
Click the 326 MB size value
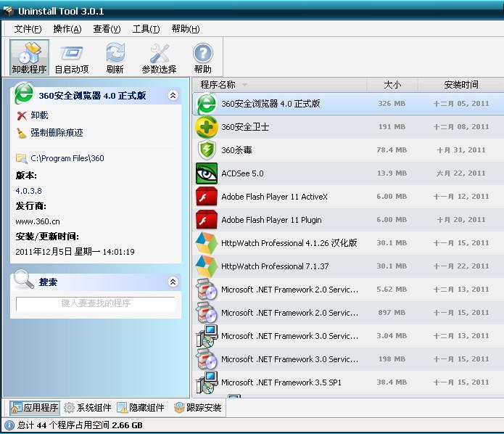(392, 104)
